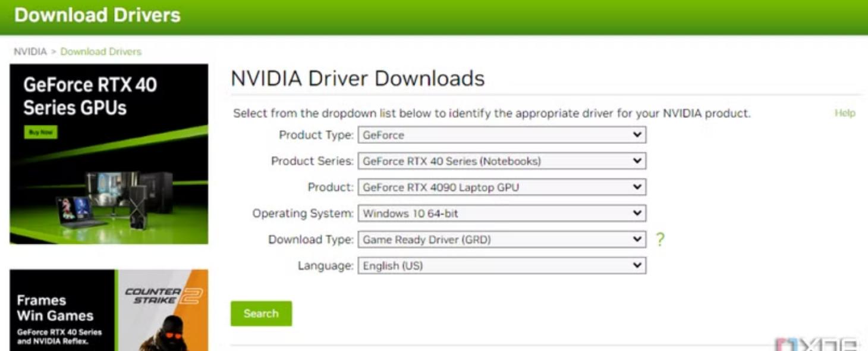This screenshot has height=351, width=868.
Task: Click the green Search button
Action: point(261,314)
